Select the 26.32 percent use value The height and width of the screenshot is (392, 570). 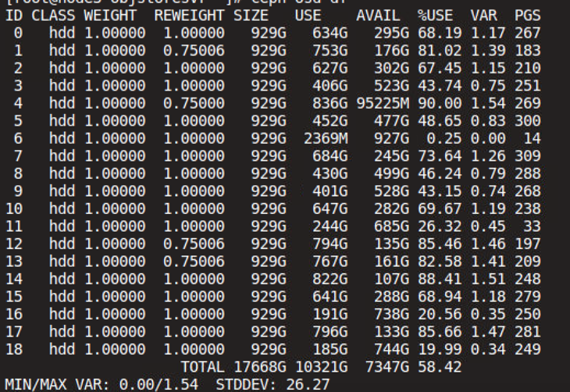coord(440,226)
